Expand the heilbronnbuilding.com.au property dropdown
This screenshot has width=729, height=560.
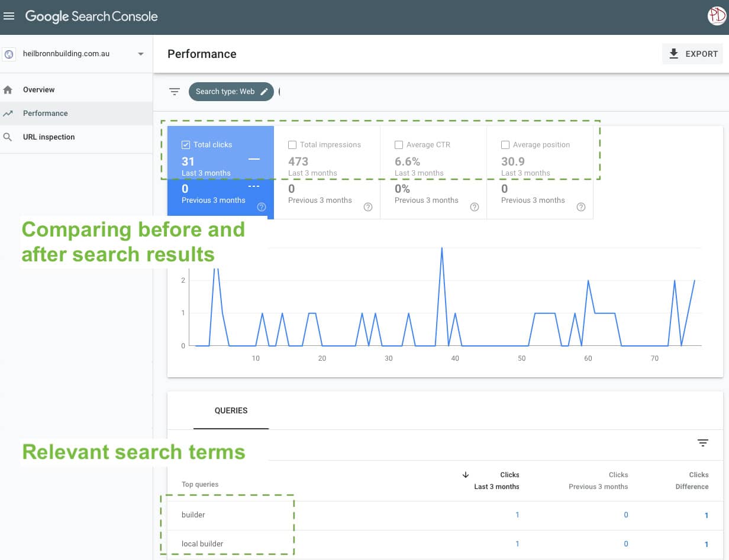(x=141, y=54)
